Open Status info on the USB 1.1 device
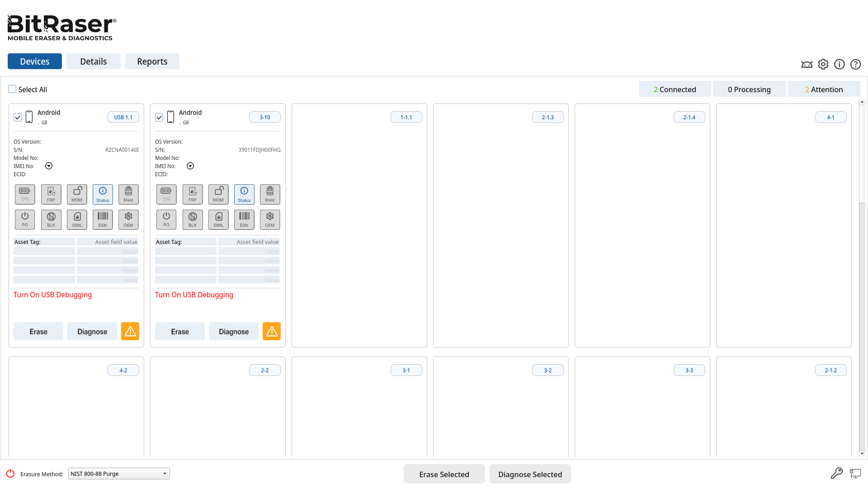This screenshot has height=488, width=868. click(x=103, y=194)
